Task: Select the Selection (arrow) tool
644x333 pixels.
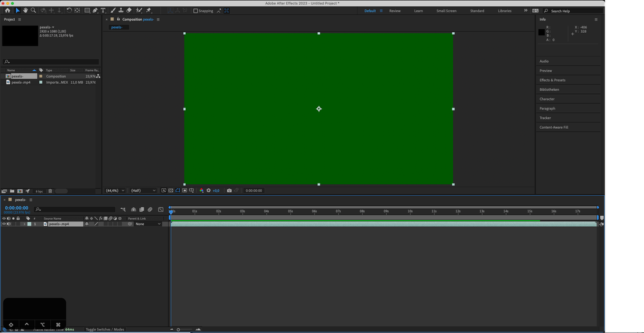Action: coord(17,11)
